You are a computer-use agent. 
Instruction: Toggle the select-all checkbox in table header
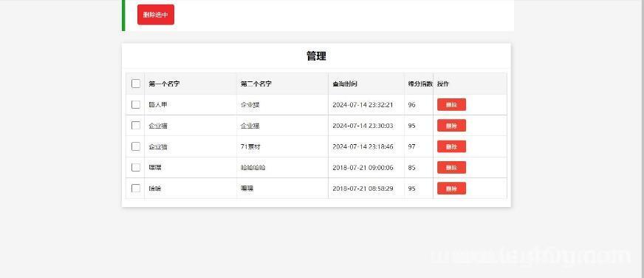pyautogui.click(x=136, y=84)
